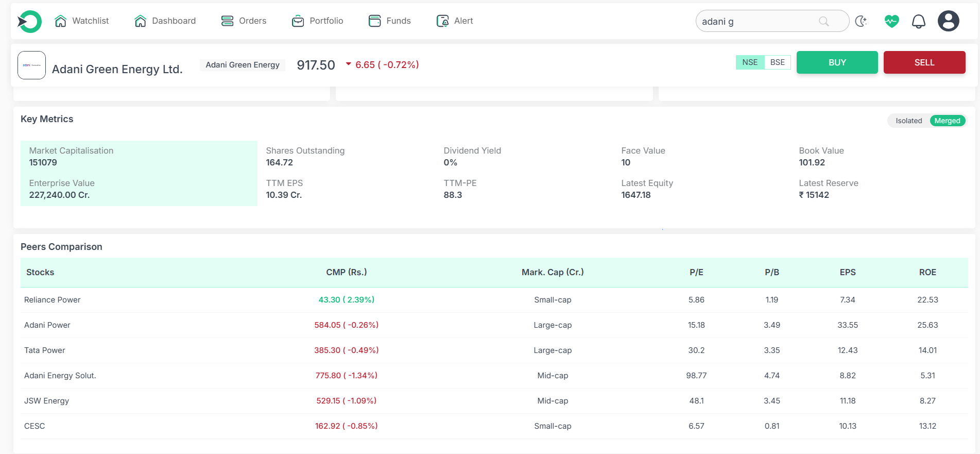Select the NSE exchange toggle
Image resolution: width=980 pixels, height=454 pixels.
[750, 62]
